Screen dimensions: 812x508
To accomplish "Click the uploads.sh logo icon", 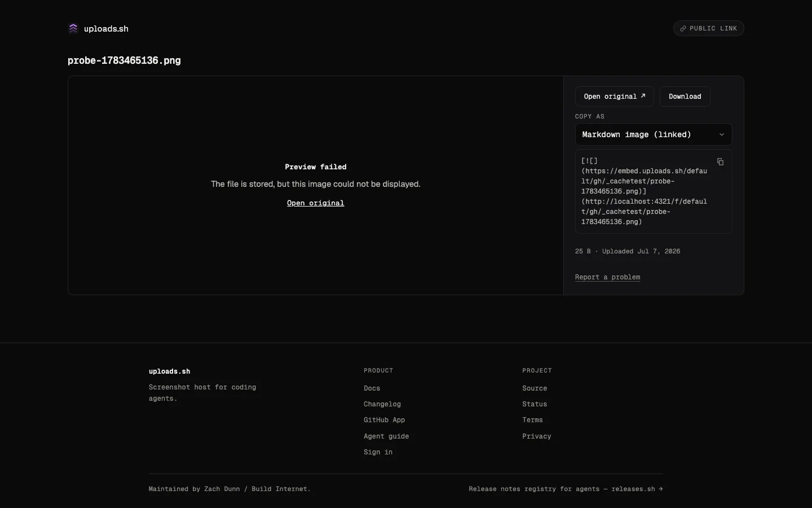I will click(73, 28).
